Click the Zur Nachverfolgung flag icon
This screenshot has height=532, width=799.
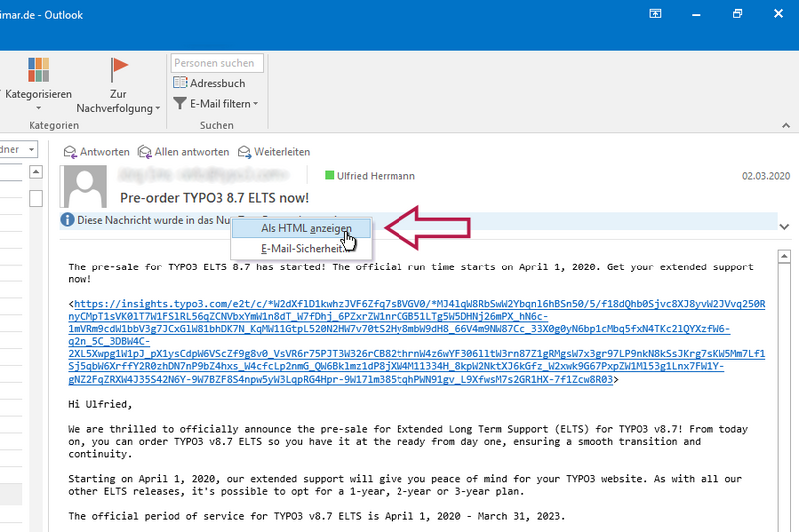pyautogui.click(x=118, y=70)
